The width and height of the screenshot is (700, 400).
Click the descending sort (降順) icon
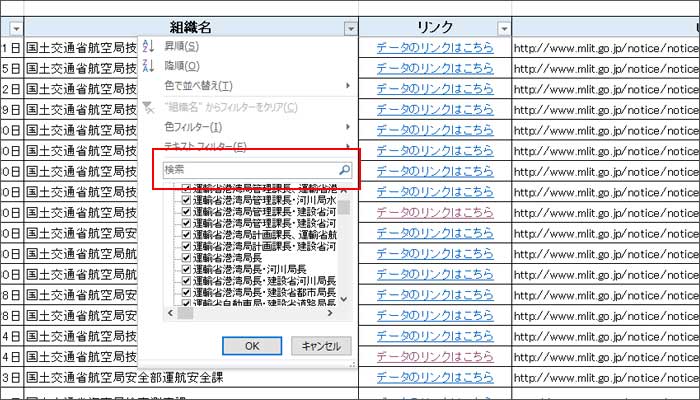click(x=149, y=66)
